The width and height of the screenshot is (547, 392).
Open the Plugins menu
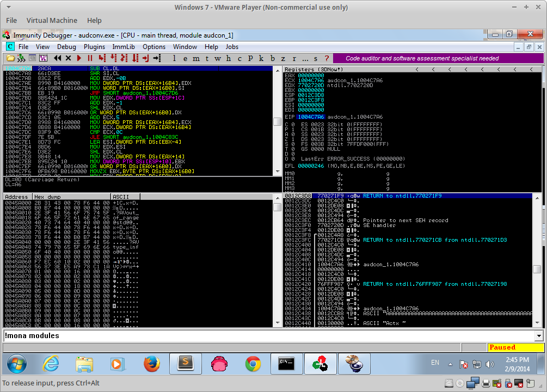click(x=94, y=47)
